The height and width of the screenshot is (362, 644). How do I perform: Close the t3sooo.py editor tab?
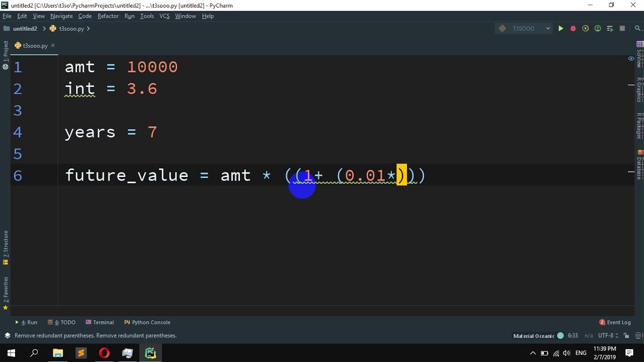[53, 45]
